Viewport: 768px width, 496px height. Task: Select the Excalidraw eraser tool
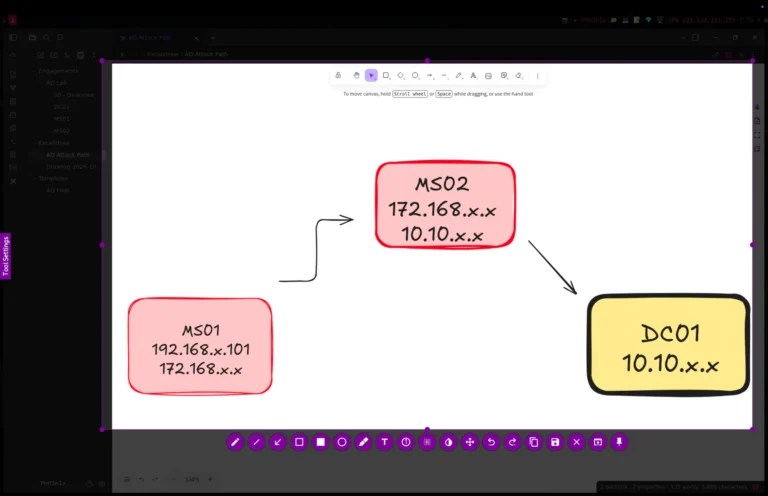[519, 75]
